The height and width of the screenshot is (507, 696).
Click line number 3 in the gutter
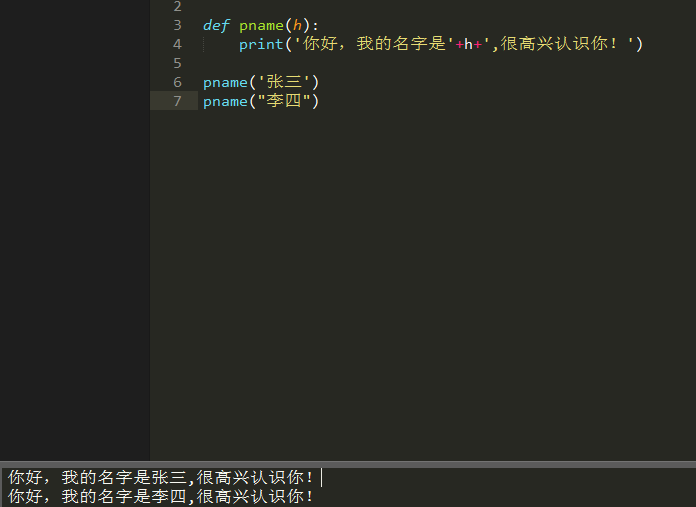tap(178, 25)
